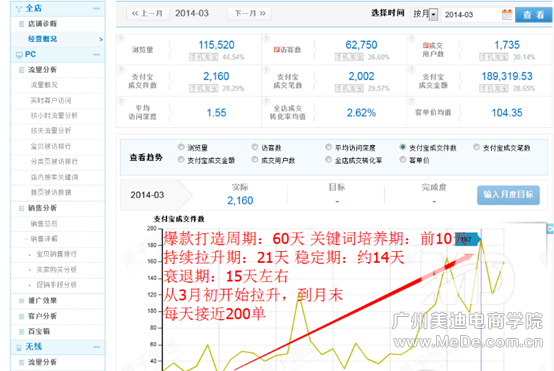Go to next month with 下一月
This screenshot has width=554, height=371.
tap(250, 14)
